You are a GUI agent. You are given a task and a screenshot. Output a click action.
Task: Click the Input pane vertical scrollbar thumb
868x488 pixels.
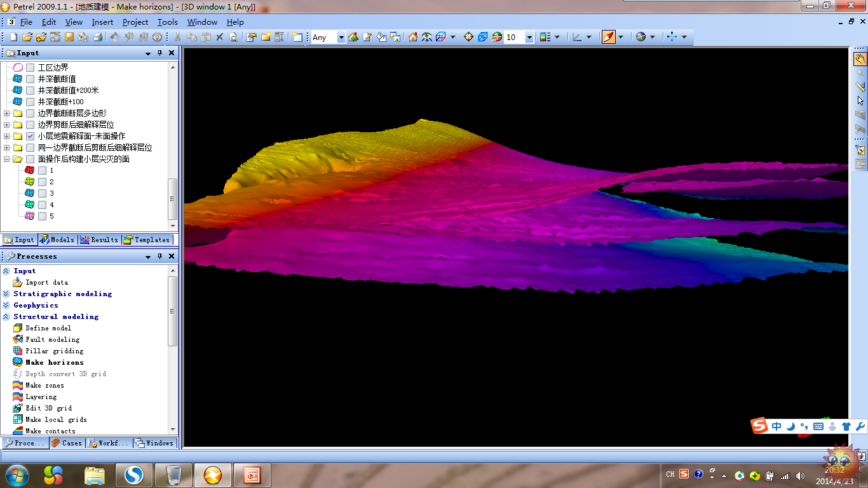pos(172,198)
